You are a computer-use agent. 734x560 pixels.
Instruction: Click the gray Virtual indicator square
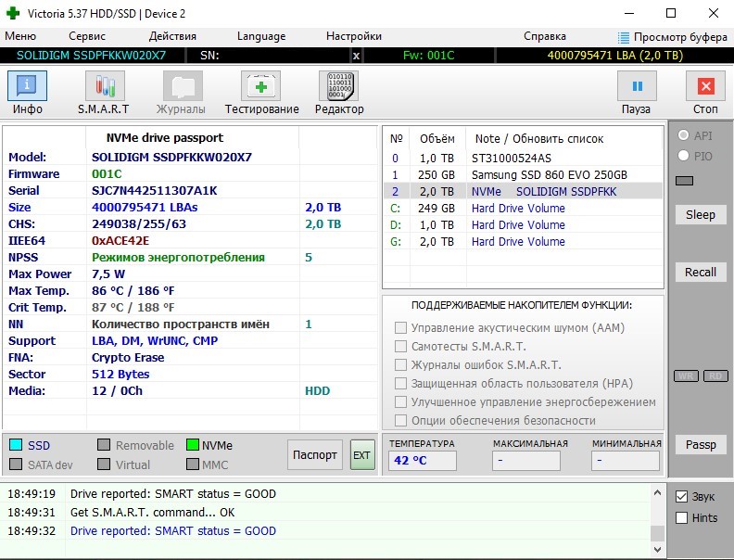point(104,464)
